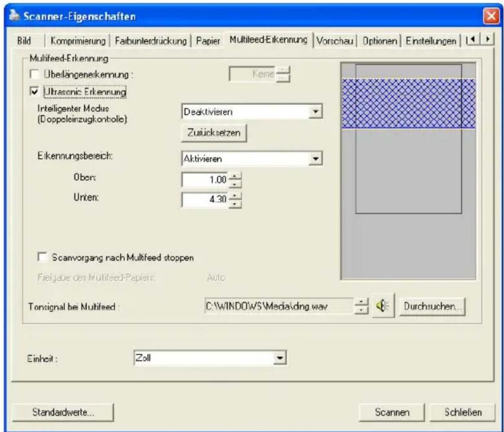The width and height of the screenshot is (504, 432).
Task: Increase the Unten value
Action: click(x=235, y=196)
